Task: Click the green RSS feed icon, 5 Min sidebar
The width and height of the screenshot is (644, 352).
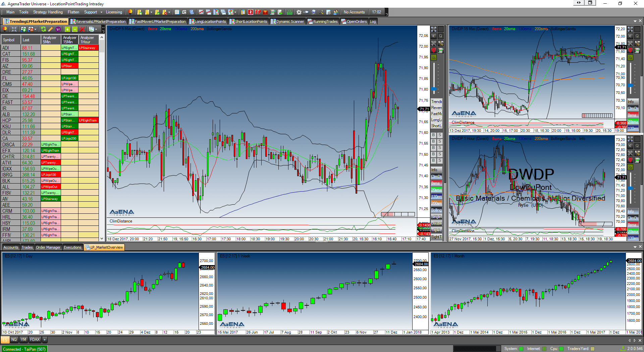Action: pyautogui.click(x=434, y=57)
